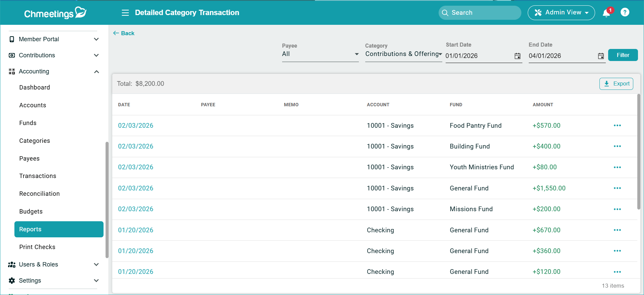Open row actions for the $1,550.00 transaction
Viewport: 644px width, 295px height.
coord(617,188)
